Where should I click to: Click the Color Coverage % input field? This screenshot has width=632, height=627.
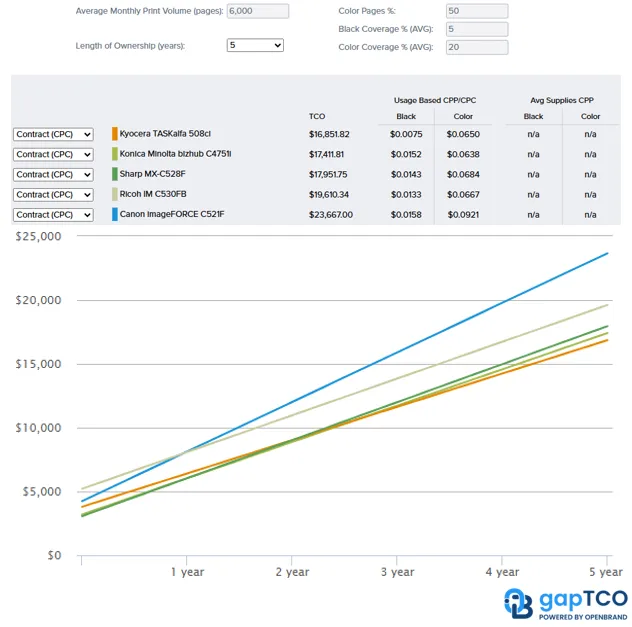[x=476, y=47]
